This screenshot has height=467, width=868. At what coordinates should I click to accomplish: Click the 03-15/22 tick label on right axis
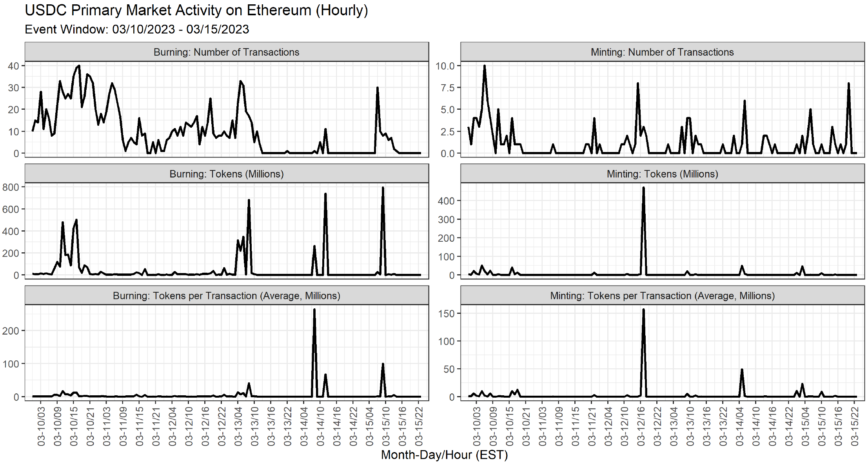[855, 426]
